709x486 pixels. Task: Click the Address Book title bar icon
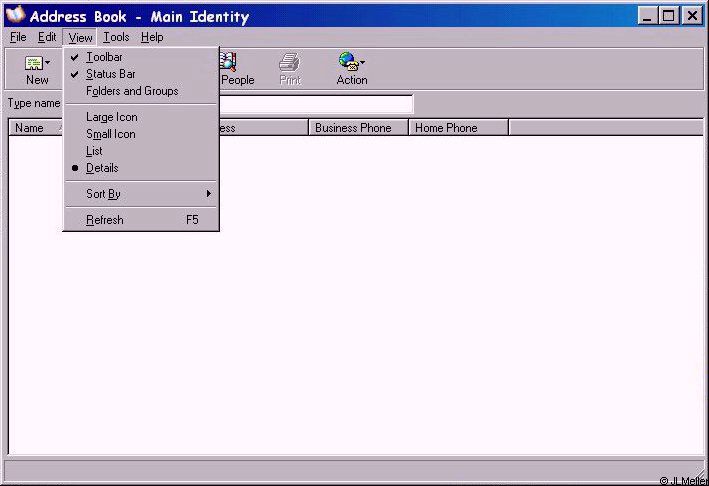[15, 14]
